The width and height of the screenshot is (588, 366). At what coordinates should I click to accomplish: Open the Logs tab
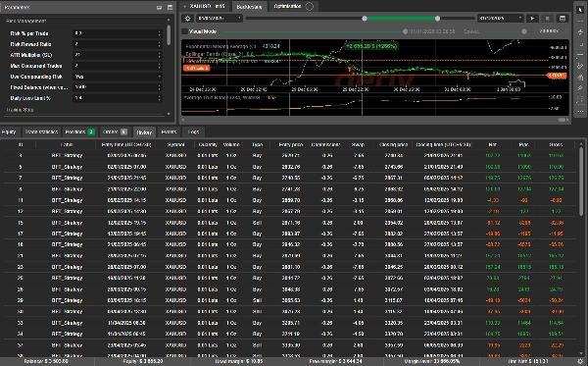193,131
